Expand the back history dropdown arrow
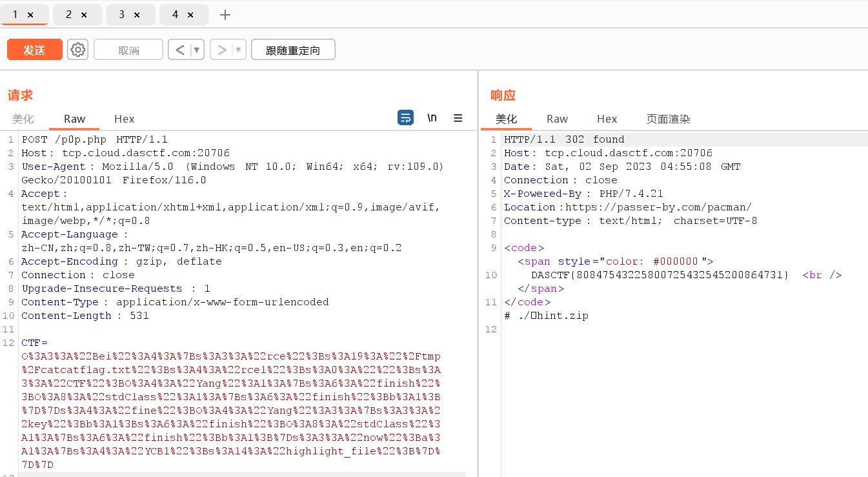 click(x=197, y=50)
